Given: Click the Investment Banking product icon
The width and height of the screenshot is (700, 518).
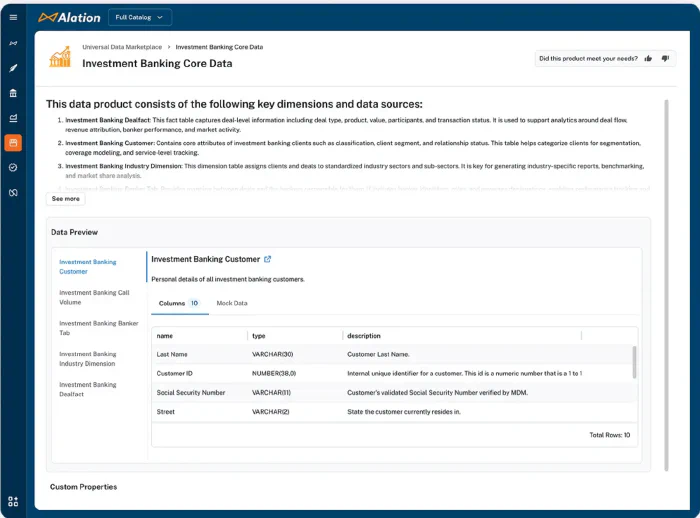Looking at the screenshot, I should [x=60, y=56].
